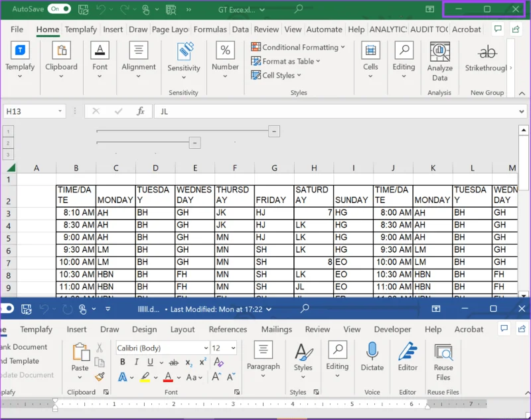The width and height of the screenshot is (531, 420).
Task: Open the Cells group in Excel
Action: coord(370,60)
